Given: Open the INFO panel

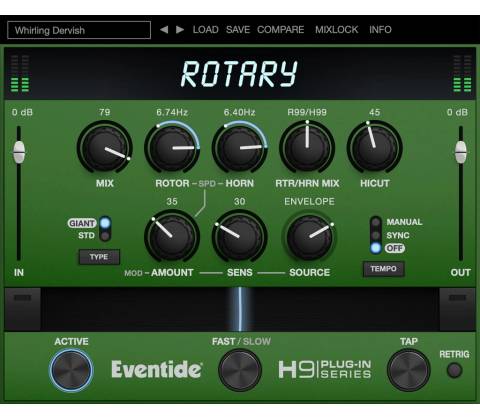Looking at the screenshot, I should click(380, 30).
